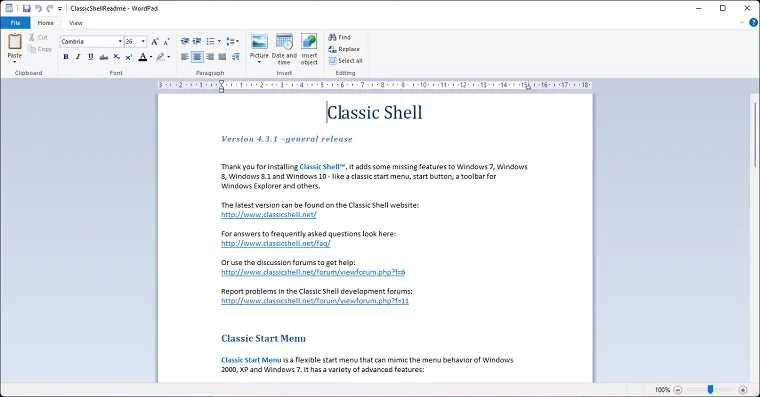Click the 100% zoom level label

coord(662,390)
